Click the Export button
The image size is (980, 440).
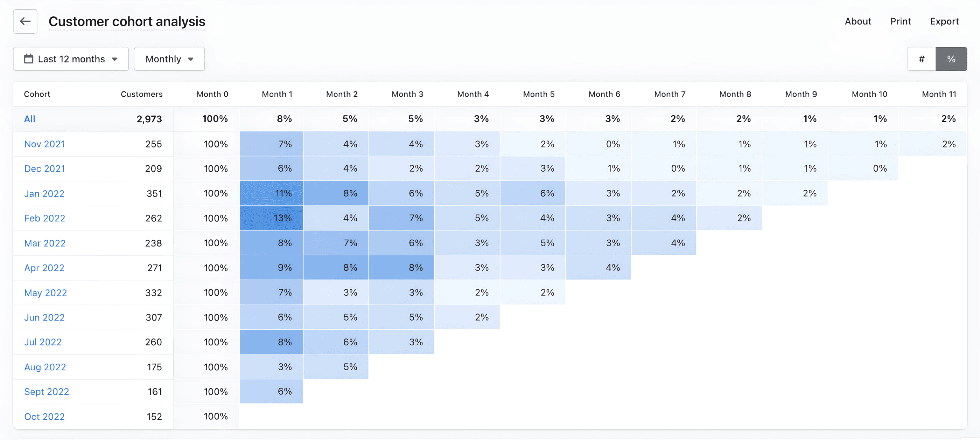pyautogui.click(x=945, y=21)
